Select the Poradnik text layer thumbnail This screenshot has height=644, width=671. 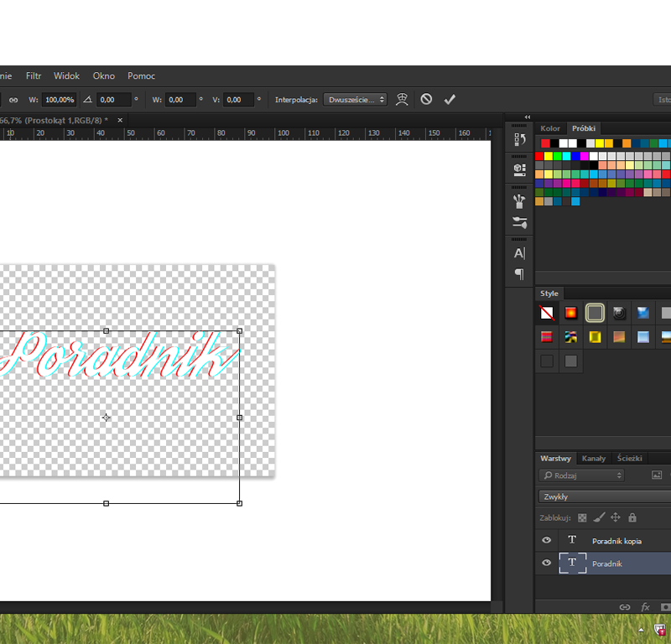click(x=572, y=563)
